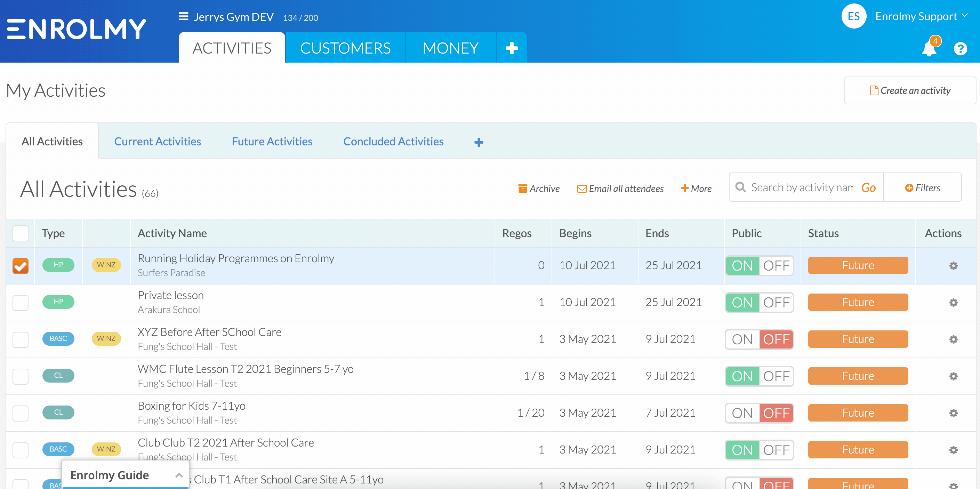Click WINZ badge on XYZ Before After row
980x489 pixels.
106,339
